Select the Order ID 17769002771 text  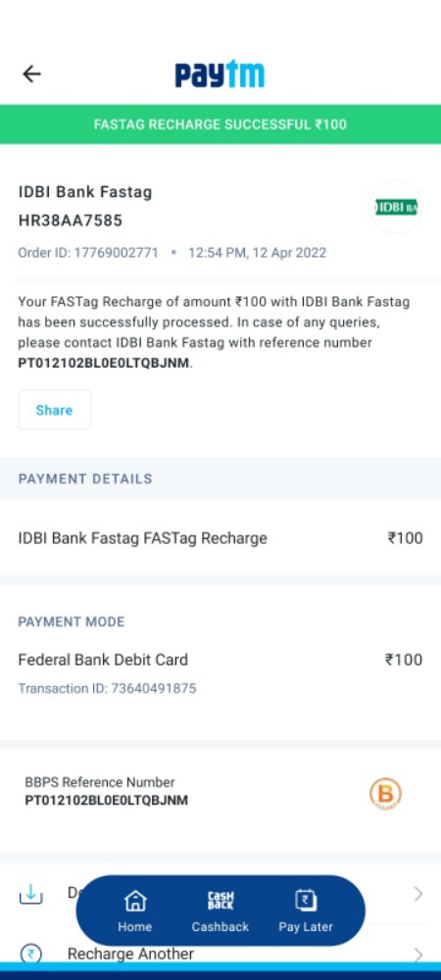[x=88, y=253]
